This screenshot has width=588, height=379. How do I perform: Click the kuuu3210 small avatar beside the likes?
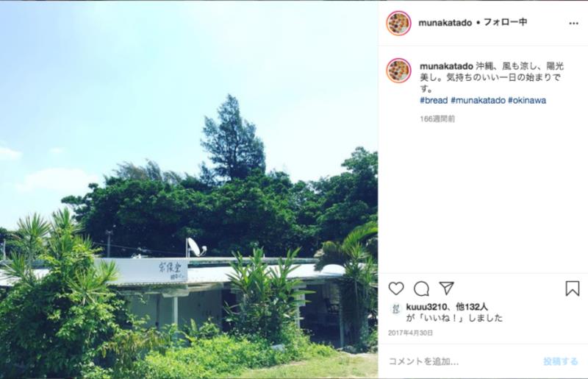coord(395,308)
